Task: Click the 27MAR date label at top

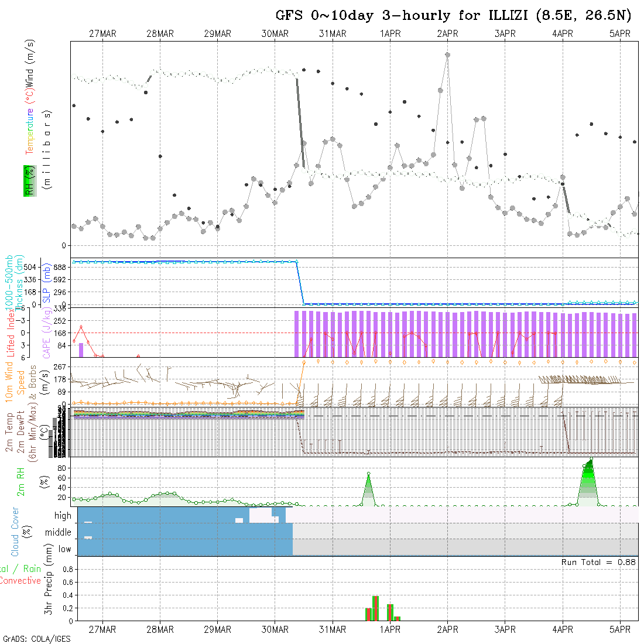Action: [102, 34]
